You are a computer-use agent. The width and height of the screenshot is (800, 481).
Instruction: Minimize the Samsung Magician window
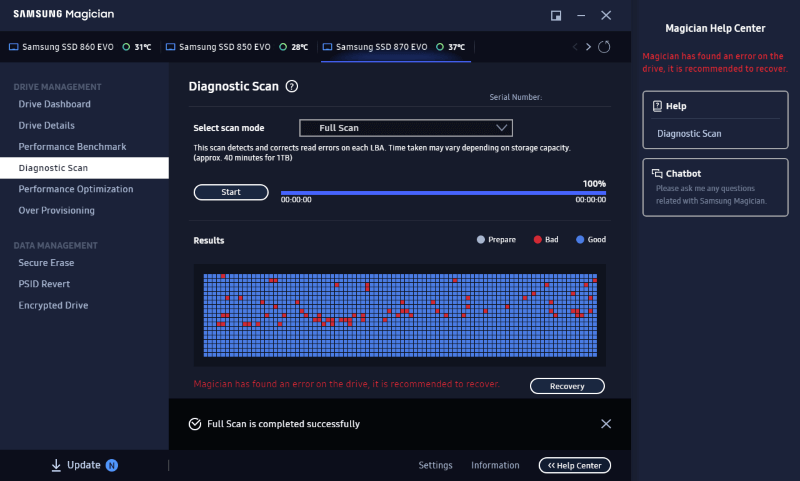coord(581,15)
